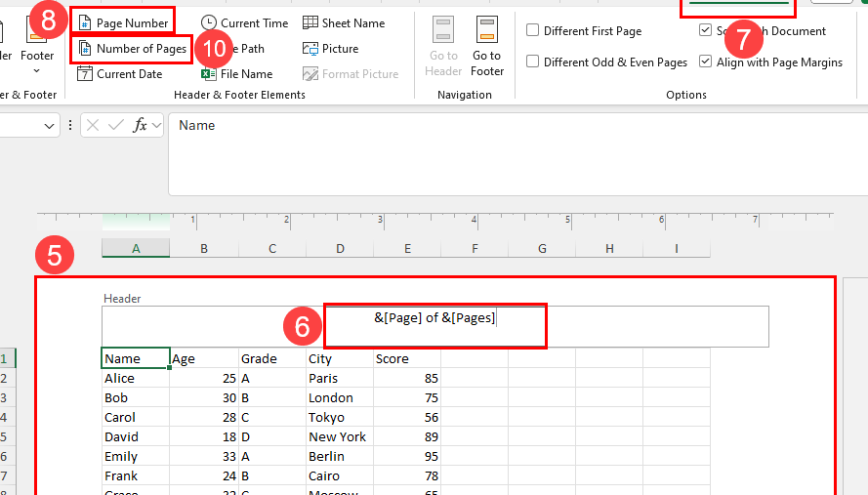
Task: Click the Paris city cell
Action: click(x=340, y=378)
